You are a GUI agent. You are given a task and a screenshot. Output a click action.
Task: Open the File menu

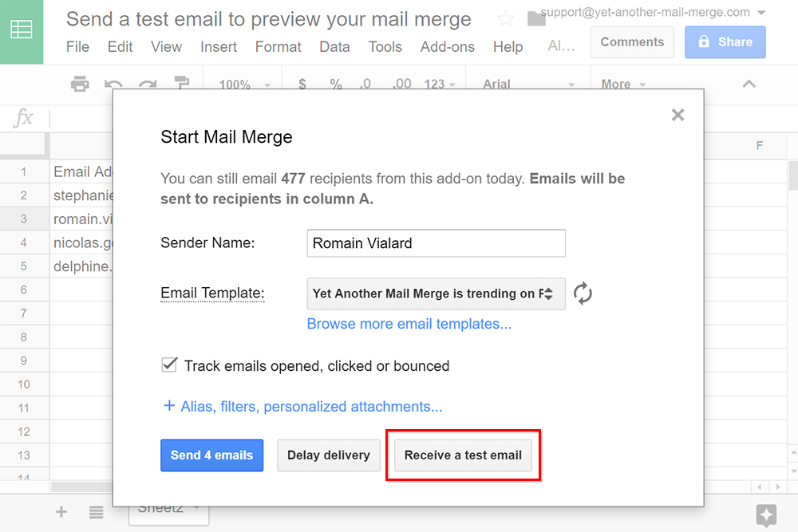[x=77, y=47]
